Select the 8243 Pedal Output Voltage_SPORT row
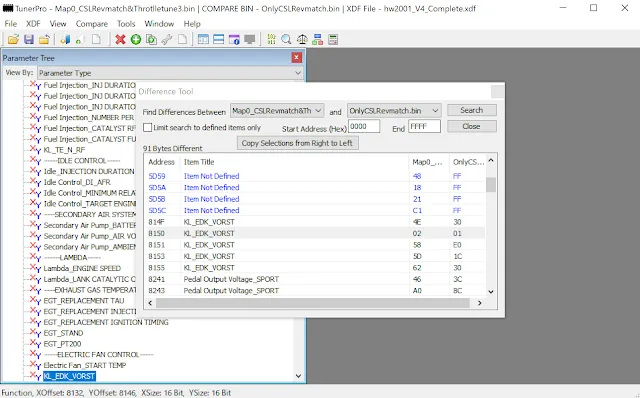 click(x=314, y=290)
